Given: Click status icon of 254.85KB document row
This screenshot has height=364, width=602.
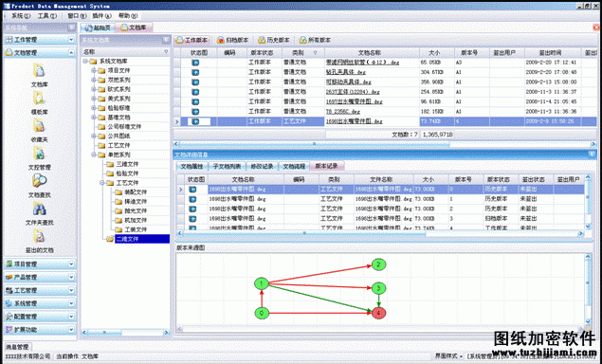Looking at the screenshot, I should pyautogui.click(x=195, y=92).
